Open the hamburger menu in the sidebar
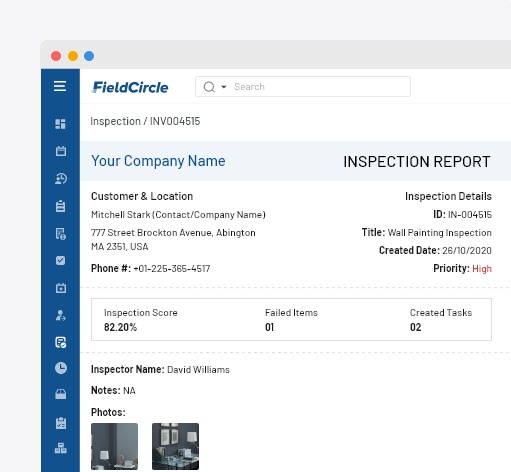Image resolution: width=511 pixels, height=472 pixels. [60, 86]
